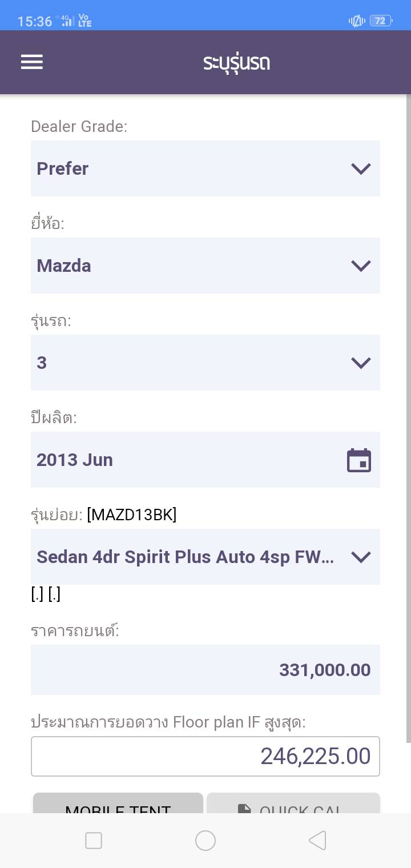This screenshot has width=411, height=868.
Task: Tap the Android back navigation button
Action: pyautogui.click(x=317, y=841)
